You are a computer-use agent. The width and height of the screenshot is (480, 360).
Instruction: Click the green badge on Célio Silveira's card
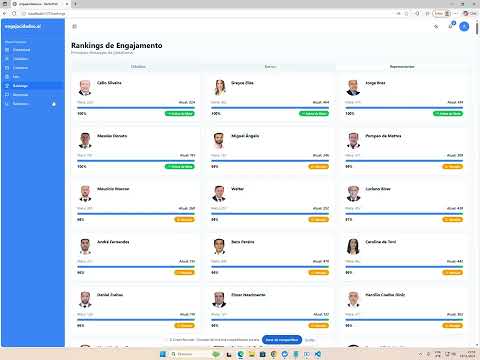coord(180,114)
